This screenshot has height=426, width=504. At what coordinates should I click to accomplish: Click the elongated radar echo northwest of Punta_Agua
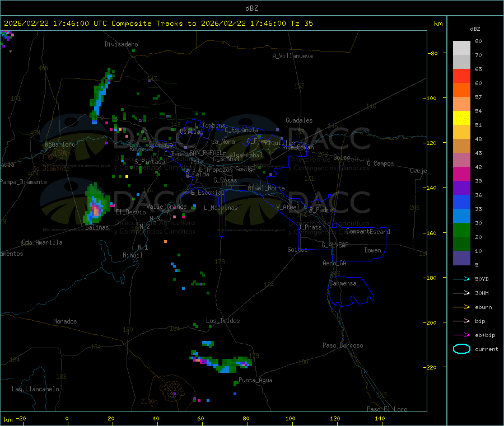[222, 363]
